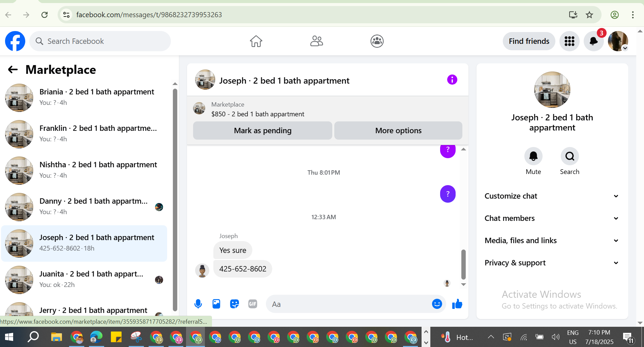The height and width of the screenshot is (347, 644).
Task: Open volume control in system tray
Action: [x=555, y=337]
